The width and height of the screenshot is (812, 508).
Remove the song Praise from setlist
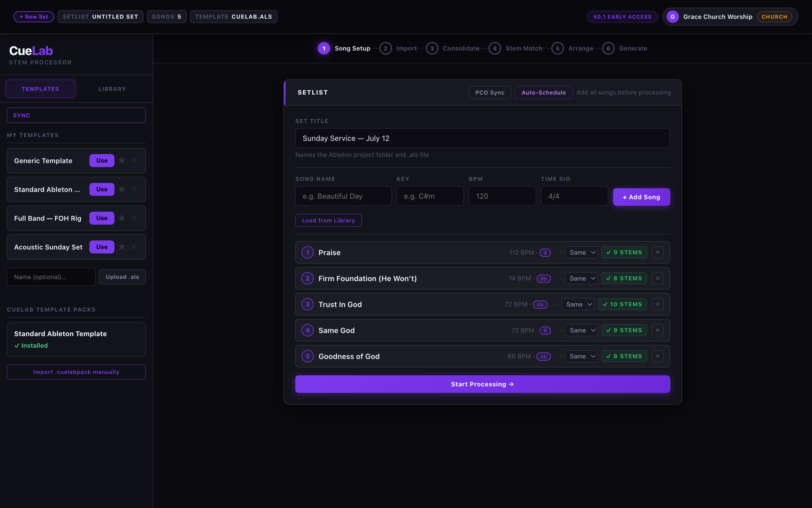pos(658,252)
